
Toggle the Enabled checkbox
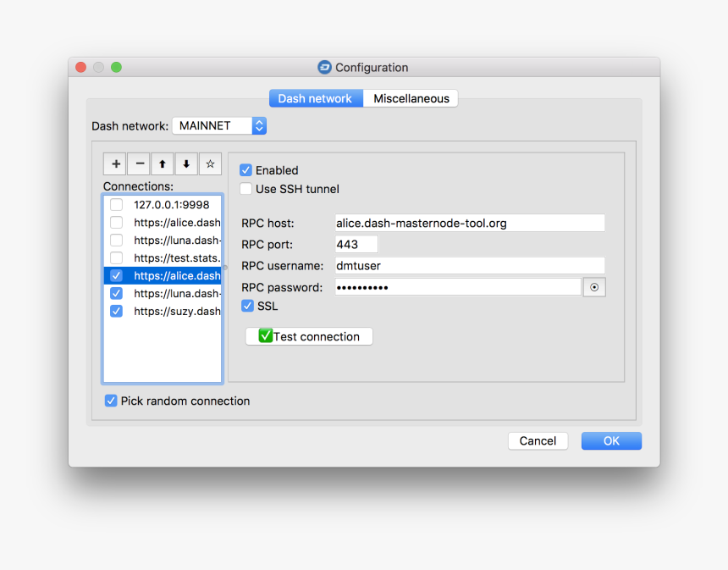245,170
